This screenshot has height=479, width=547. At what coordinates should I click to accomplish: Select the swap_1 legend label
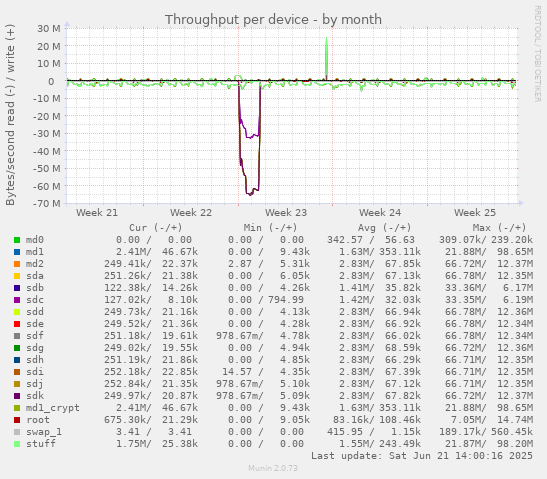click(x=44, y=432)
